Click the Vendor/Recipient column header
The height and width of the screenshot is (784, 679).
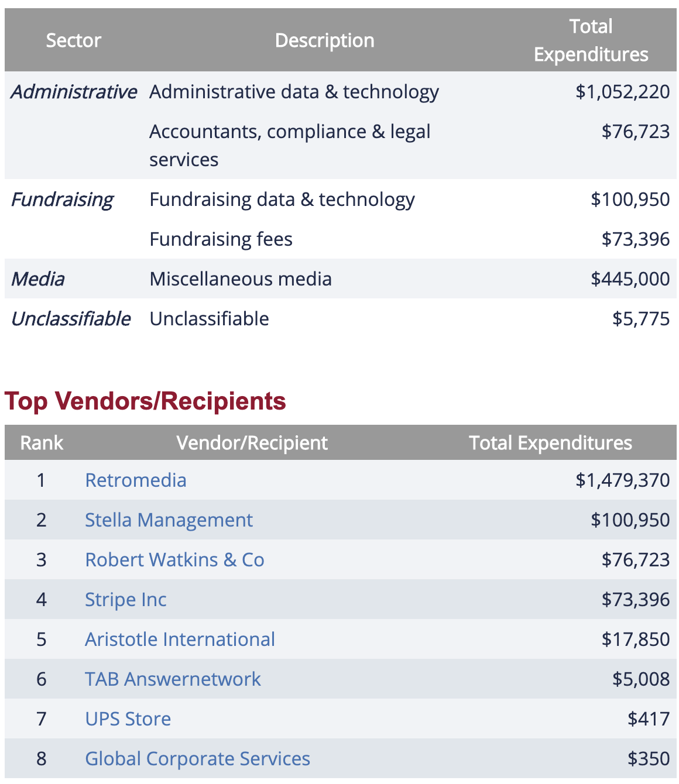[x=252, y=443]
